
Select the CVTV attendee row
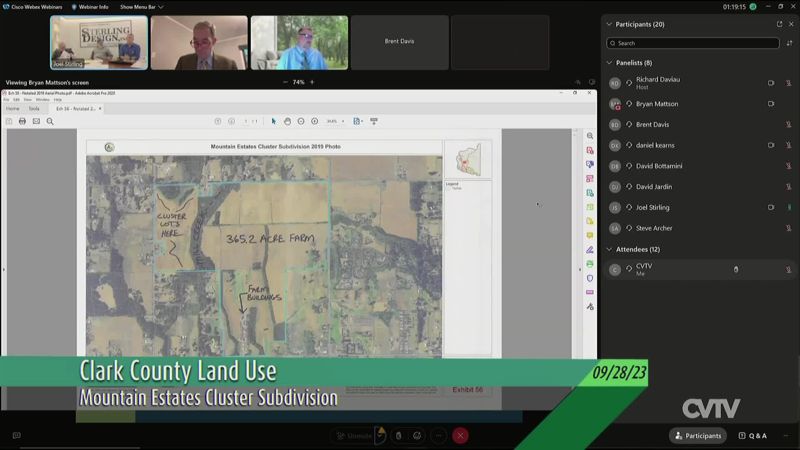pyautogui.click(x=699, y=269)
